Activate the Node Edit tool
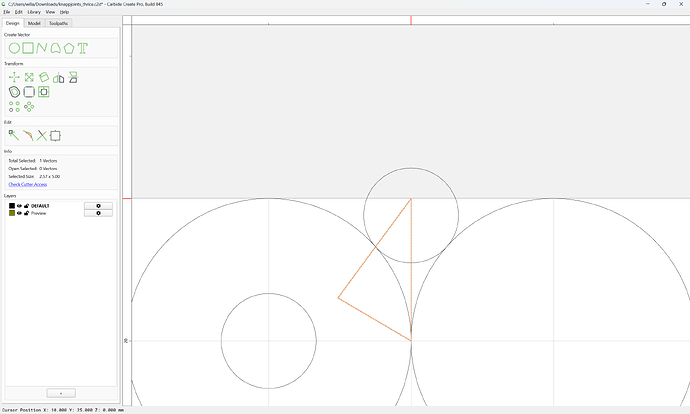The height and width of the screenshot is (414, 690). (x=14, y=136)
